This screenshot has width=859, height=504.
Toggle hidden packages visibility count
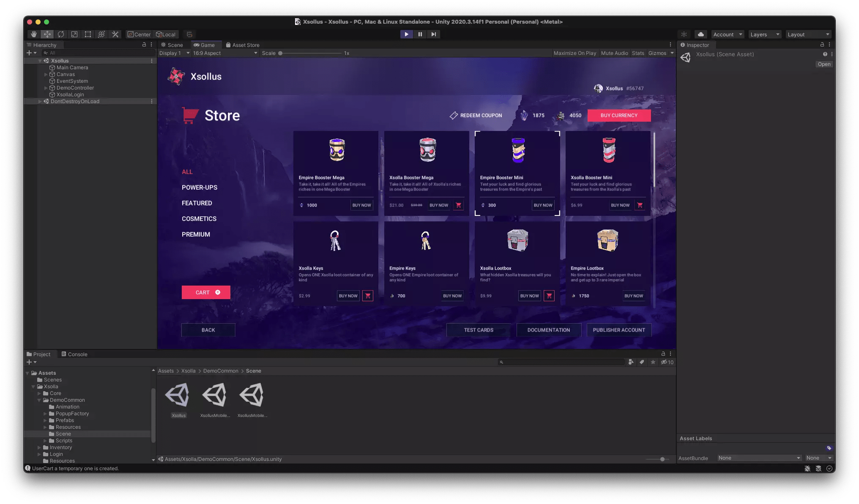(668, 362)
